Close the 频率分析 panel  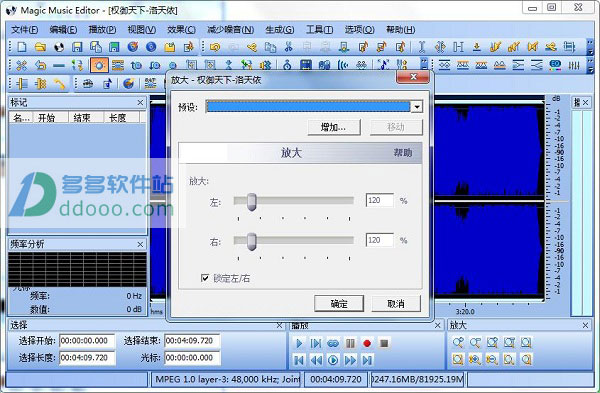(x=140, y=244)
